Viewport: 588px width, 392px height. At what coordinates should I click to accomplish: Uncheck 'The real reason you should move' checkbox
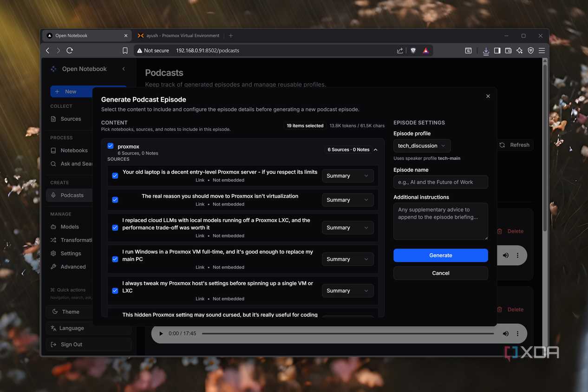[x=115, y=200]
